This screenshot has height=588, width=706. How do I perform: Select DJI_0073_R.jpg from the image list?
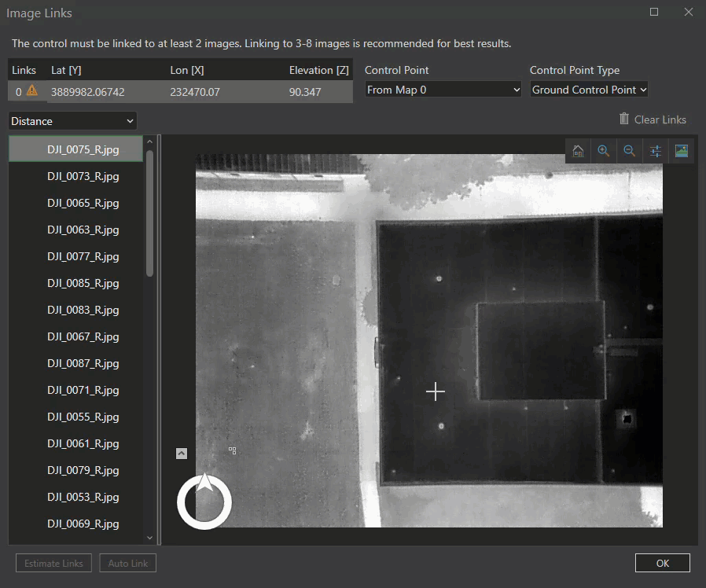pyautogui.click(x=82, y=176)
